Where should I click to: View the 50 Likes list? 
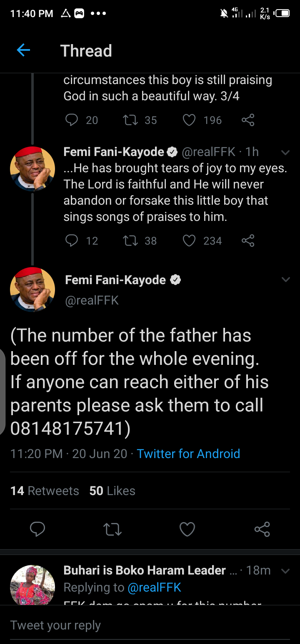(112, 491)
